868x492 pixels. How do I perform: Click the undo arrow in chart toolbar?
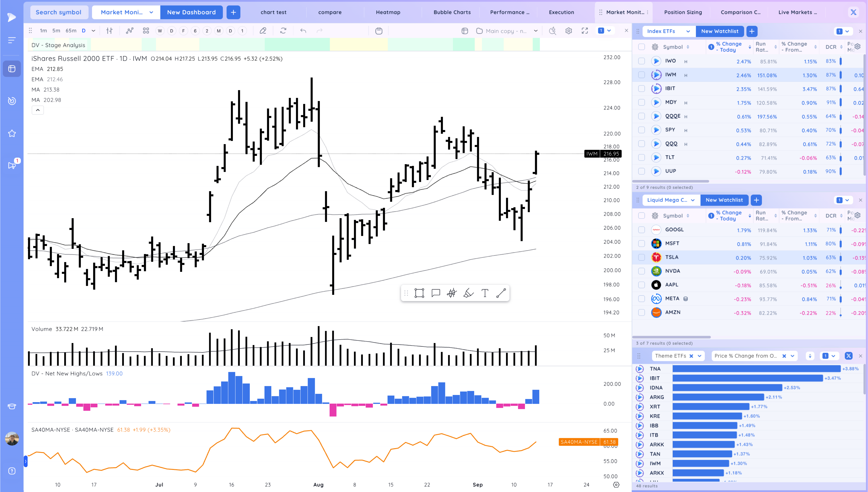303,31
